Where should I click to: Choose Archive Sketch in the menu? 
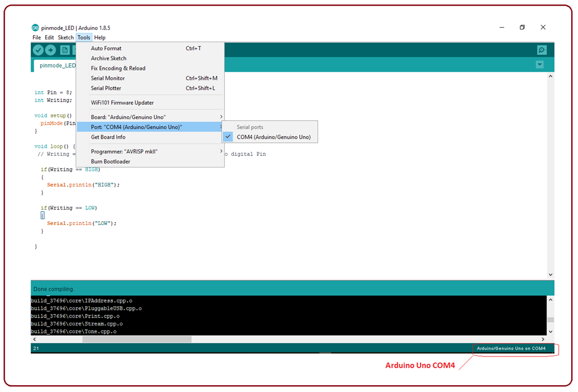108,58
